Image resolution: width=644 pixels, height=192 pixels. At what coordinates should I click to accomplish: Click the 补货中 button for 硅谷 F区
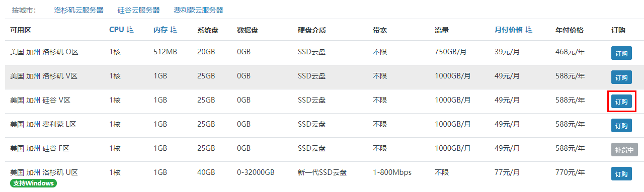[x=624, y=150]
